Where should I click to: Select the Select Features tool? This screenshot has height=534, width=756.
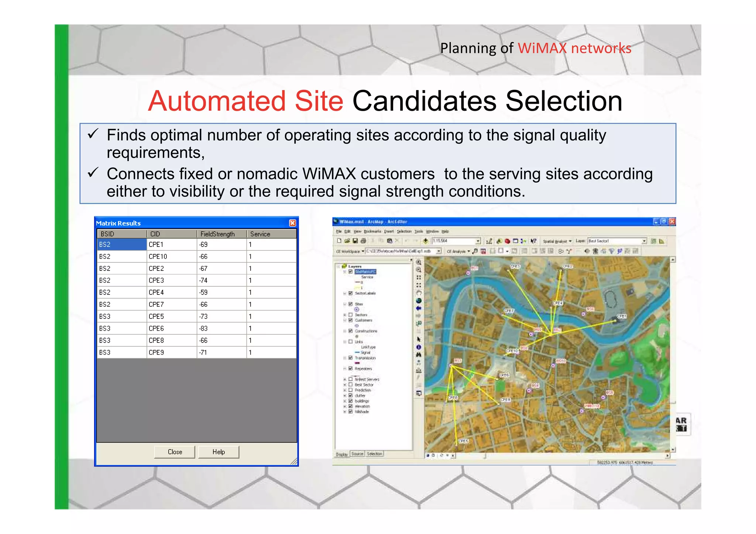point(419,323)
